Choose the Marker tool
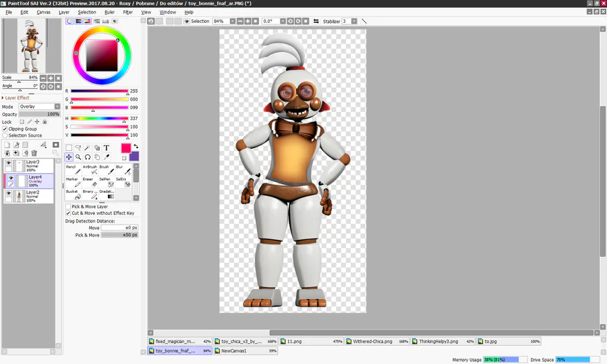Viewport: 607px width, 364px height. point(73,182)
